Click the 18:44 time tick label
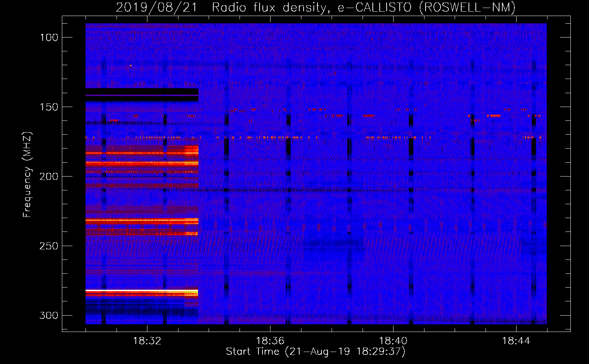Viewport: 589px width, 364px height. tap(516, 341)
